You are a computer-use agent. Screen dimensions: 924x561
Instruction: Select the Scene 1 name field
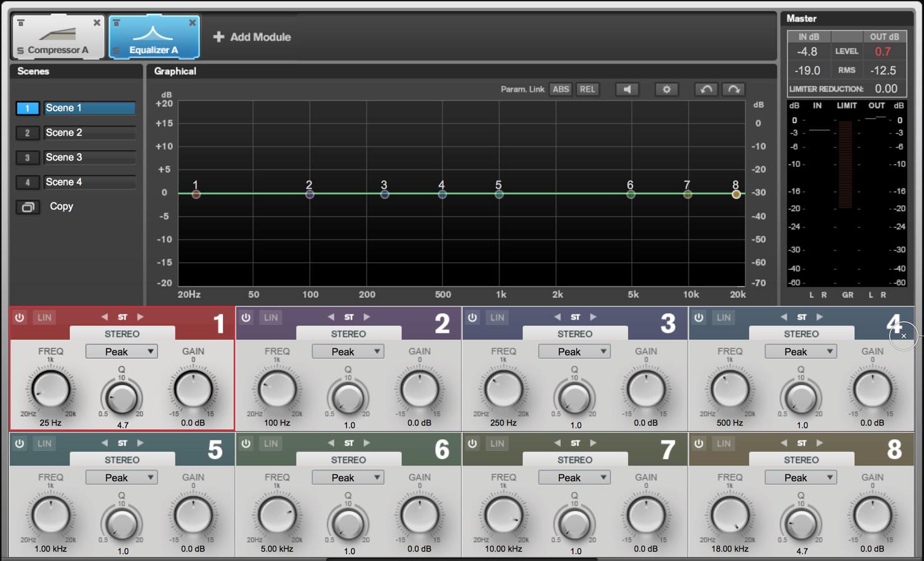(90, 108)
